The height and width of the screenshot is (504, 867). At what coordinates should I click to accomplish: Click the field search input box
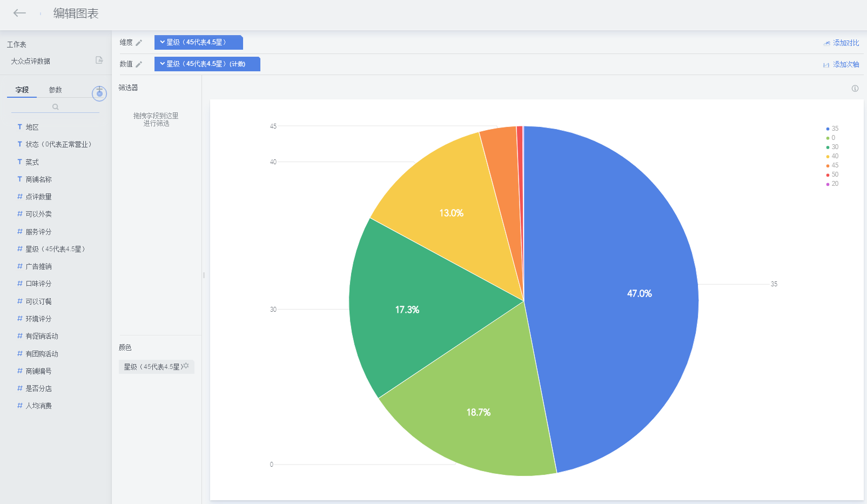click(x=55, y=107)
